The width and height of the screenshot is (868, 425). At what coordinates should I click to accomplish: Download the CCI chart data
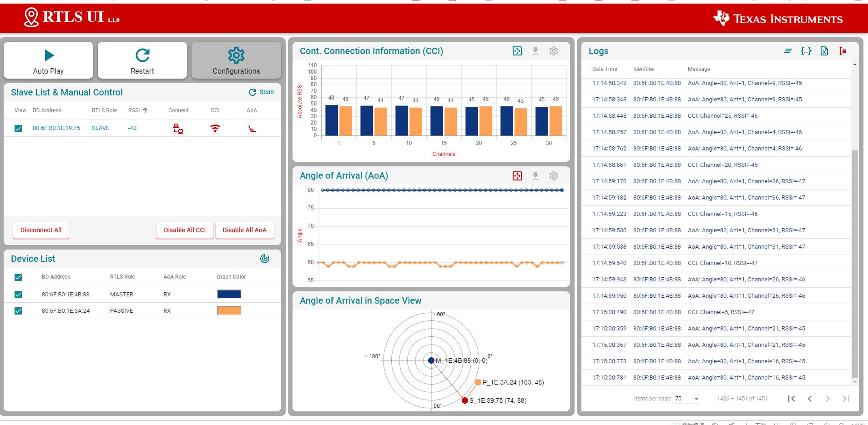(535, 51)
